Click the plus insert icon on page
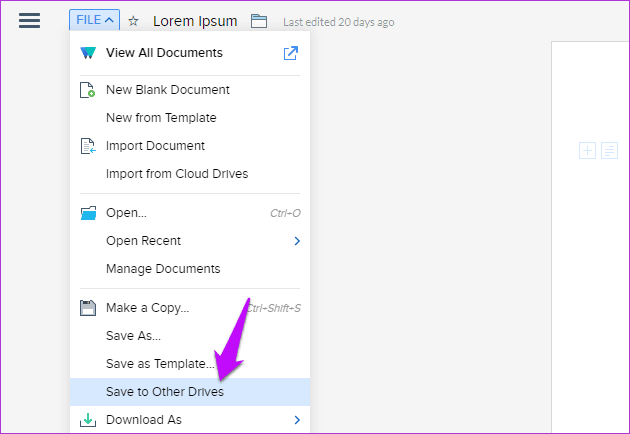The image size is (630, 434). [587, 151]
